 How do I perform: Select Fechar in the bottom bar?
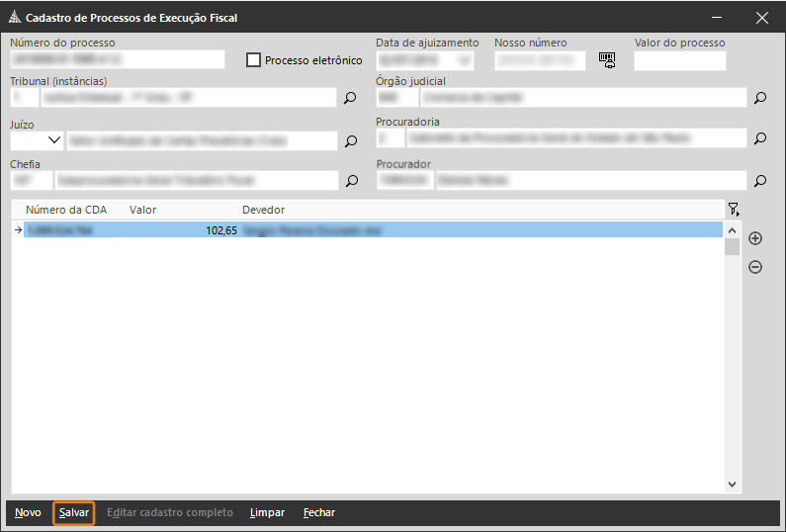coord(318,513)
